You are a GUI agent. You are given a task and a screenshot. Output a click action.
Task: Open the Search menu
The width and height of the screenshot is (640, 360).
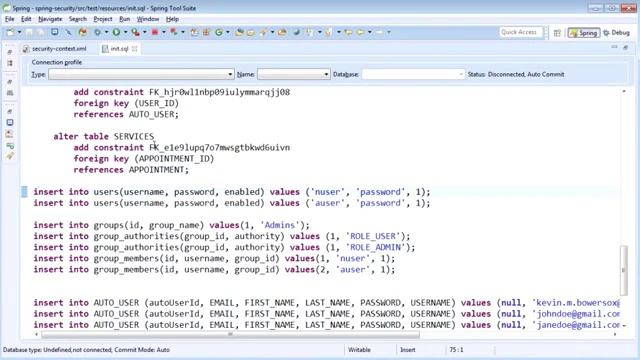78,19
